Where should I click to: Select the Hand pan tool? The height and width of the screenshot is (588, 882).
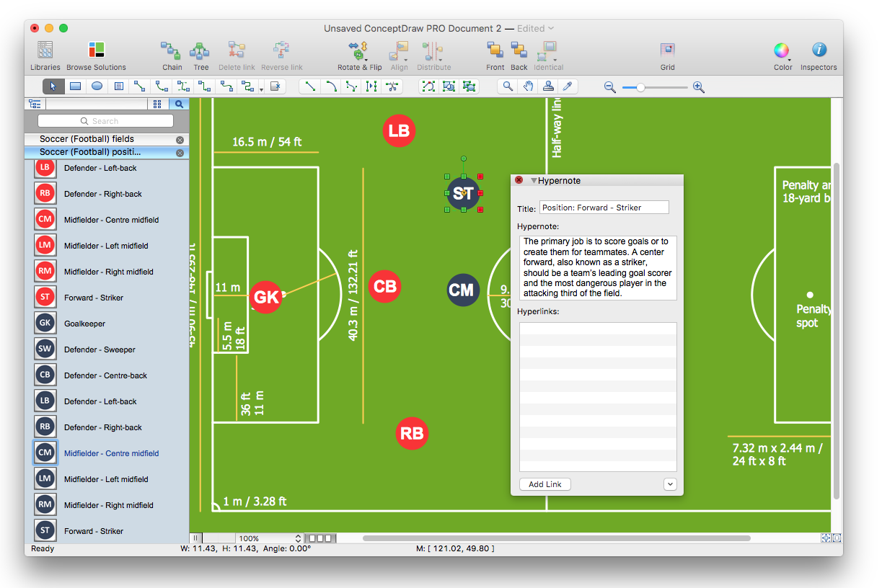529,86
